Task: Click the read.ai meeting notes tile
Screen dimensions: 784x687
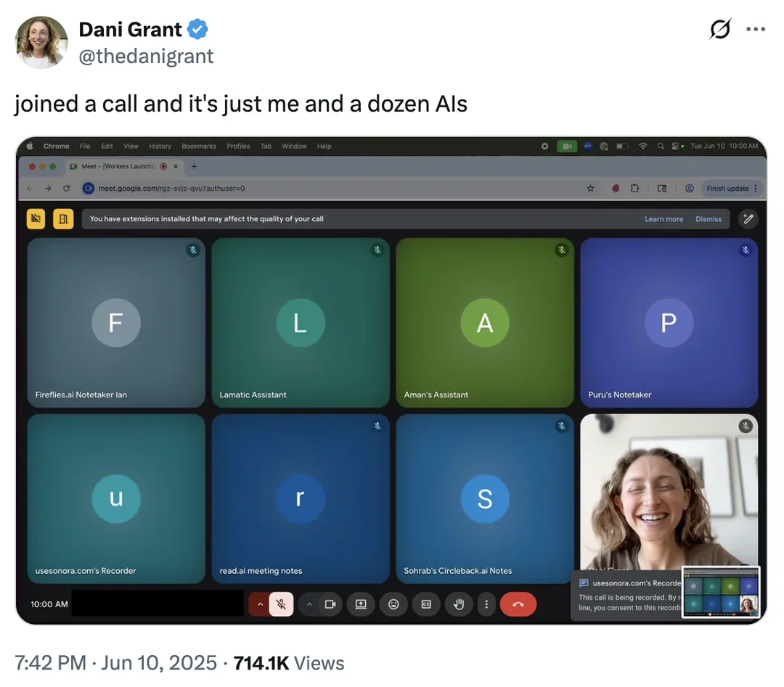Action: [x=301, y=498]
